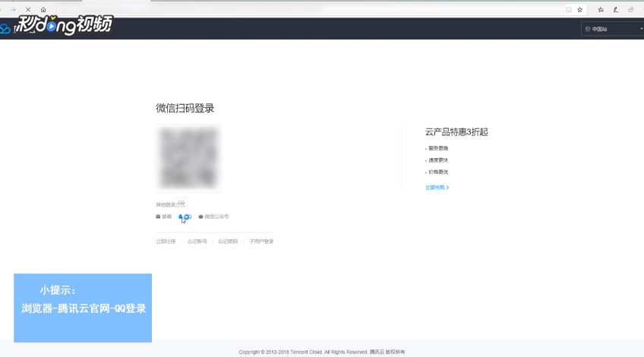Share this page using the share icon

pos(631,9)
